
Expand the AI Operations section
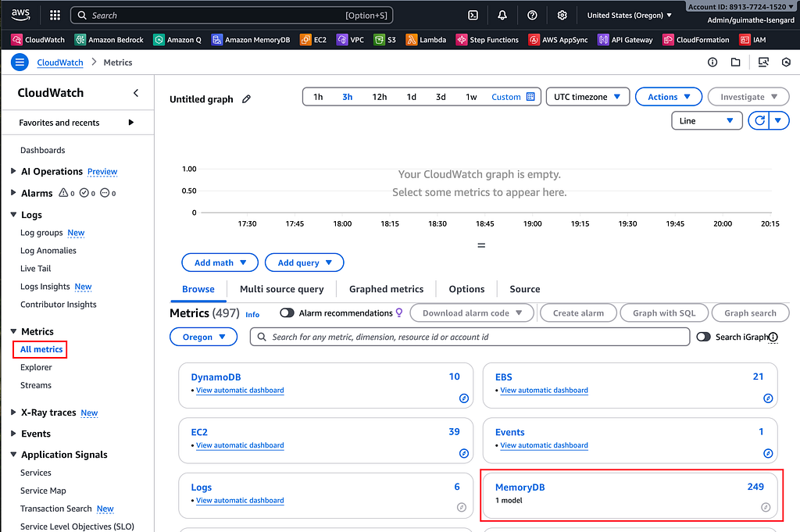pyautogui.click(x=13, y=171)
